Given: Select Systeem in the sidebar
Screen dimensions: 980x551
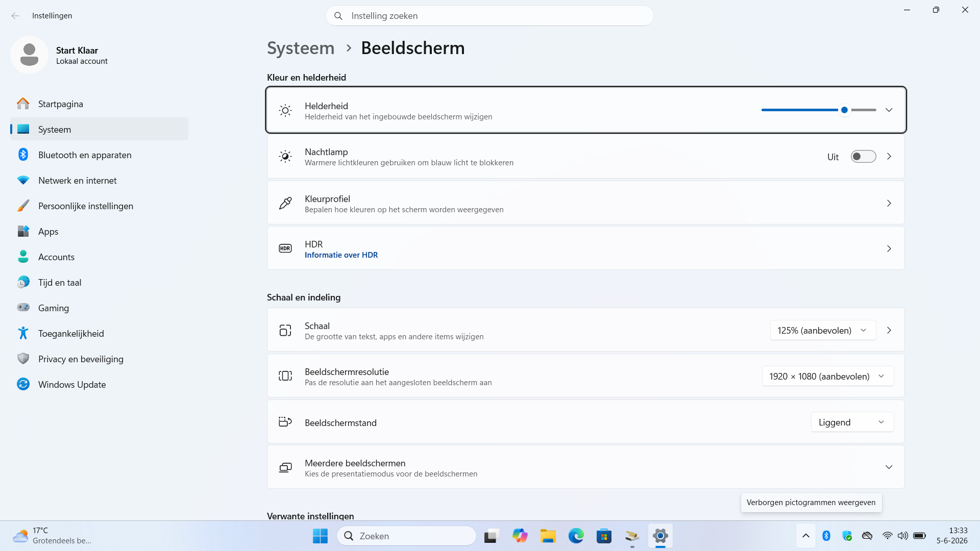Looking at the screenshot, I should [x=99, y=129].
